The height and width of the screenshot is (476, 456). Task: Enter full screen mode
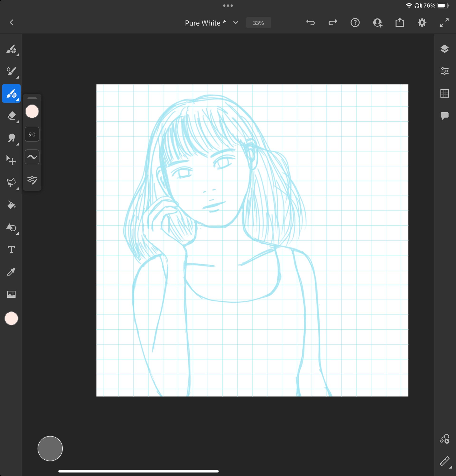(444, 23)
